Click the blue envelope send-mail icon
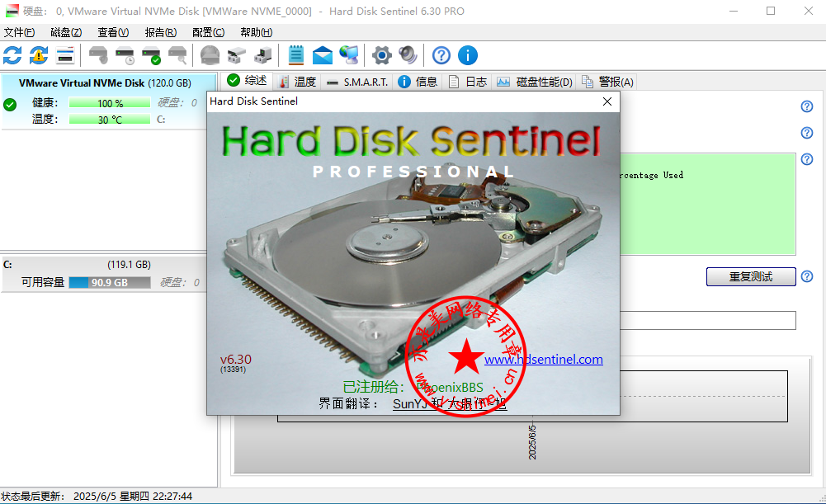This screenshot has height=504, width=826. pos(323,55)
